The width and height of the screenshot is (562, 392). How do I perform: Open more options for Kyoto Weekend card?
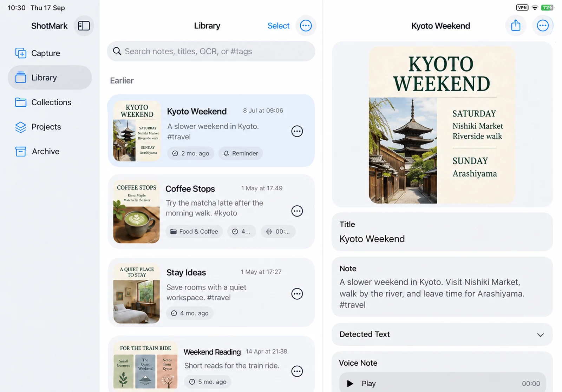[x=297, y=131]
